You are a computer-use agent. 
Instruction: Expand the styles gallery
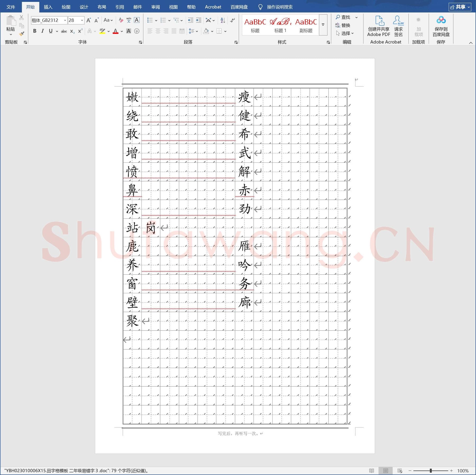pyautogui.click(x=323, y=25)
